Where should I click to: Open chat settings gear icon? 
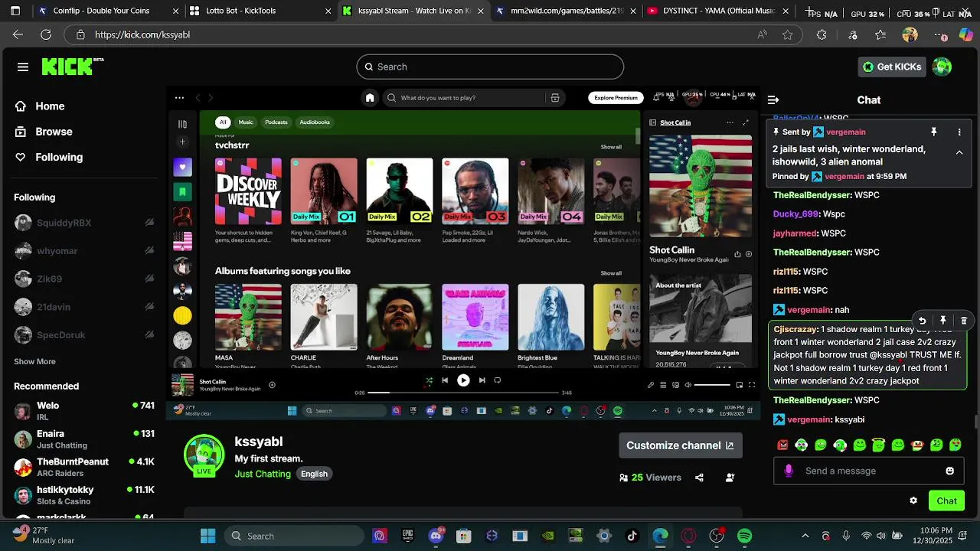coord(913,500)
